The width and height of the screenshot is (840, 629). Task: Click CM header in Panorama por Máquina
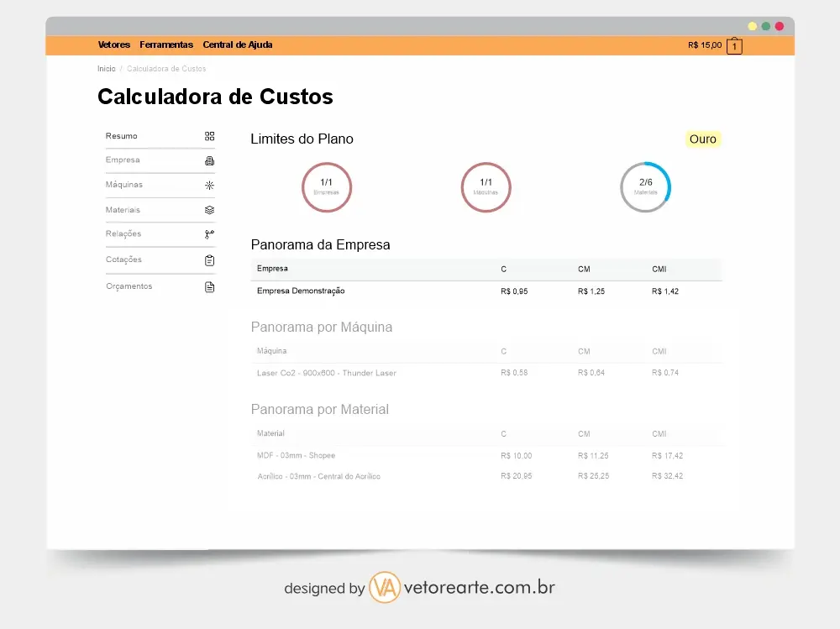coord(584,352)
